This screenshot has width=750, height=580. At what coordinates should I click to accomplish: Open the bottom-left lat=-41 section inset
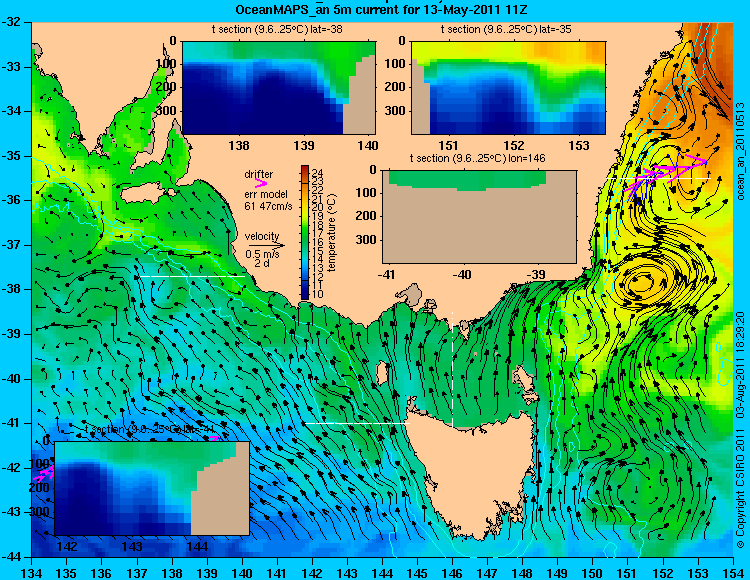coord(152,489)
